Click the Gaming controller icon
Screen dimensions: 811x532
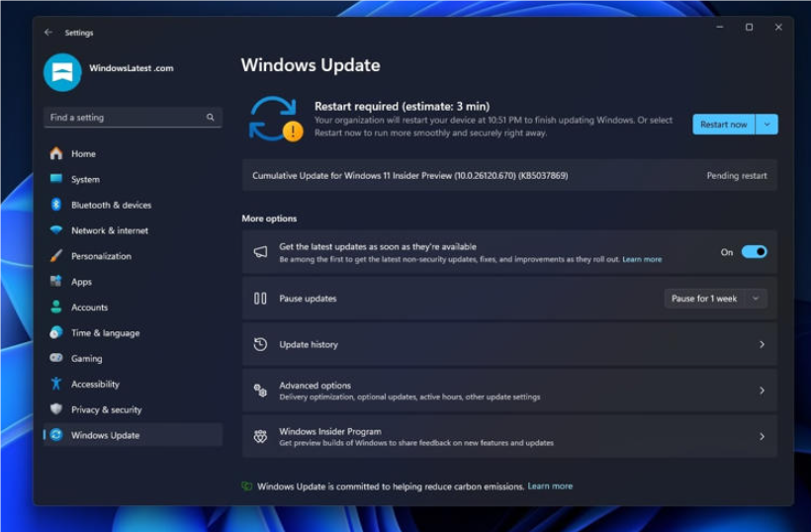(55, 358)
